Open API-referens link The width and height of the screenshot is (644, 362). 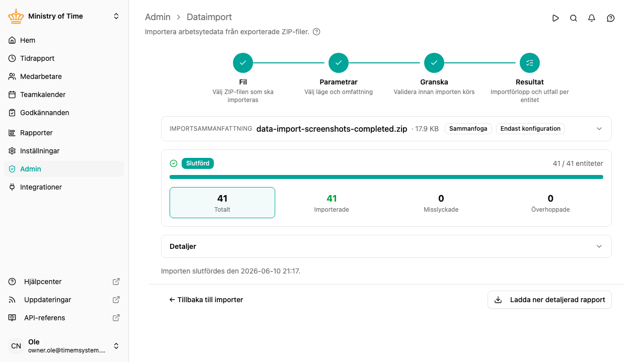tap(64, 318)
